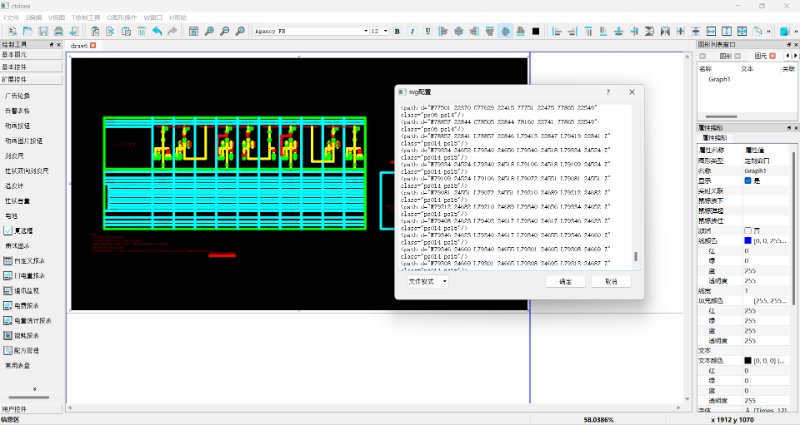The image size is (800, 425).
Task: Open the F文件 menu
Action: point(11,18)
